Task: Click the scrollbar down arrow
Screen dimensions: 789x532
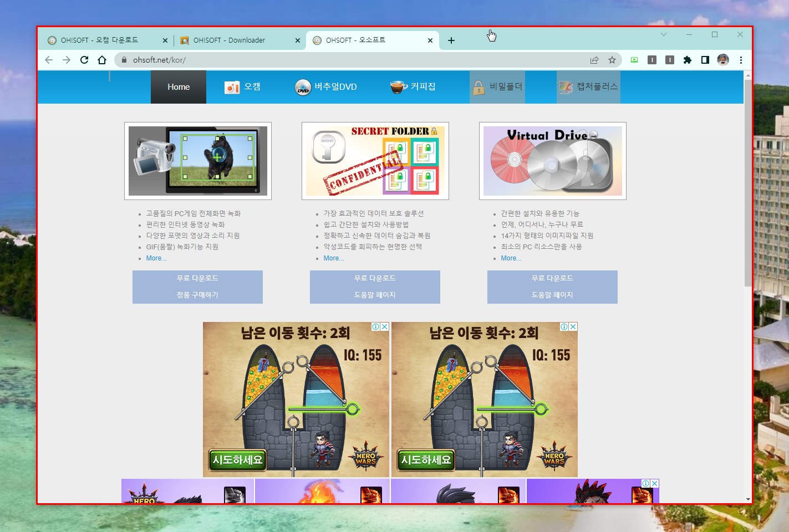Action: 748,499
